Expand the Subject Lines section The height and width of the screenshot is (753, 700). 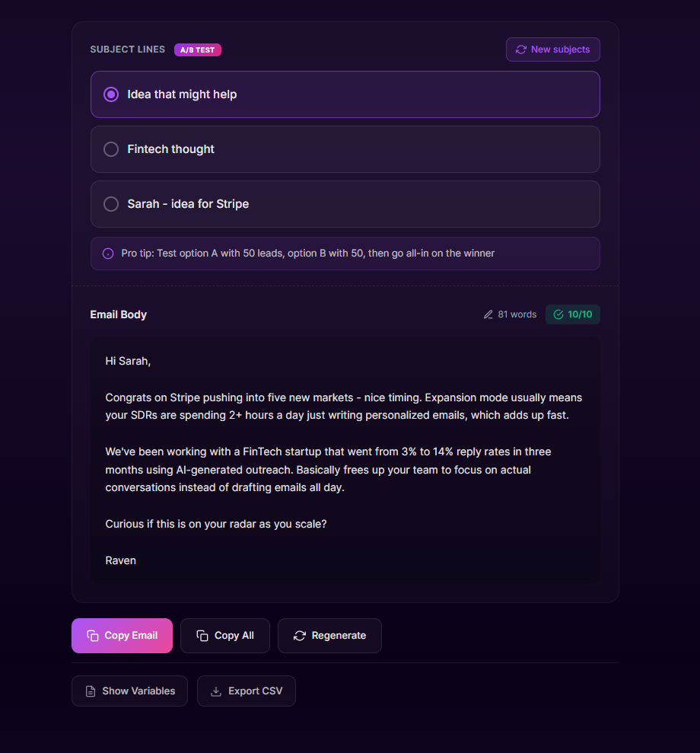point(127,49)
